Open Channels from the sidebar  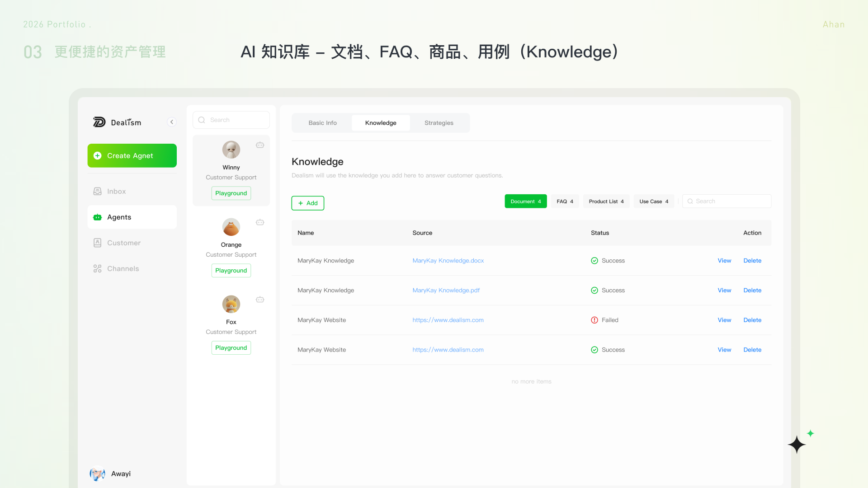[132, 269]
